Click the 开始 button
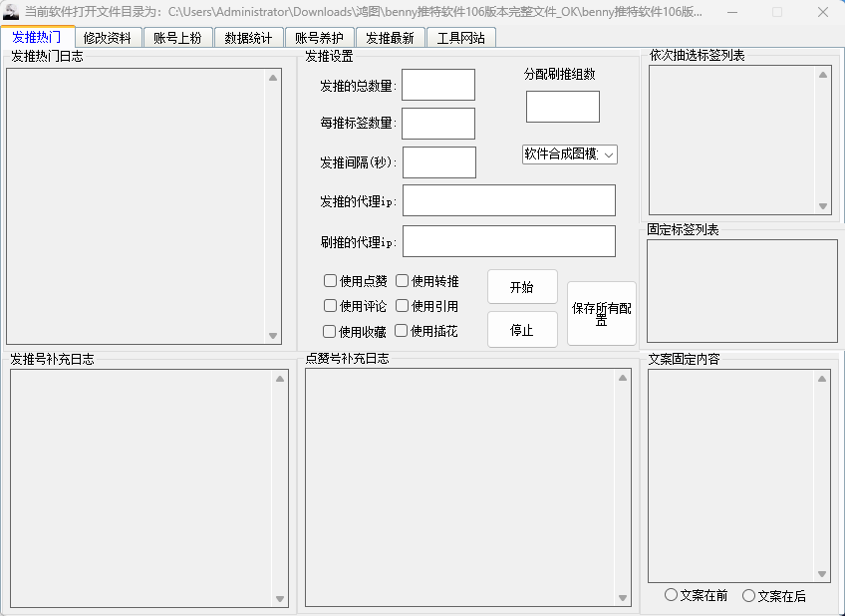Screen dimensions: 845x616 pyautogui.click(x=522, y=287)
